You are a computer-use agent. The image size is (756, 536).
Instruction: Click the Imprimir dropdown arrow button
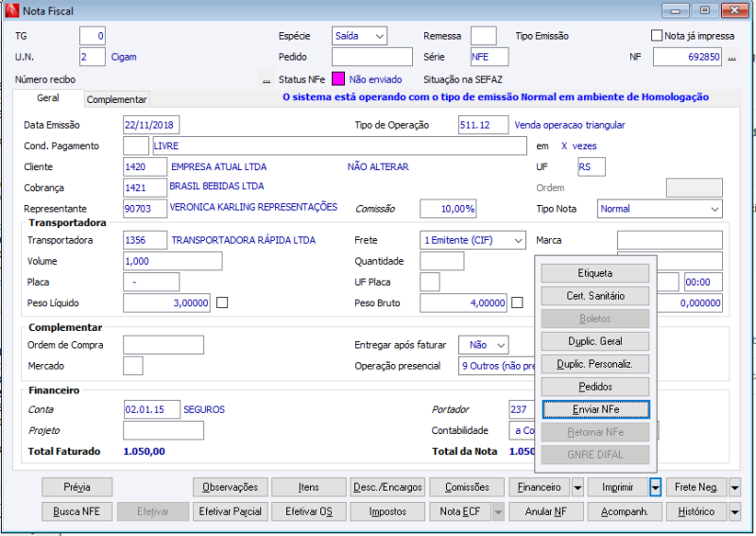click(x=655, y=487)
